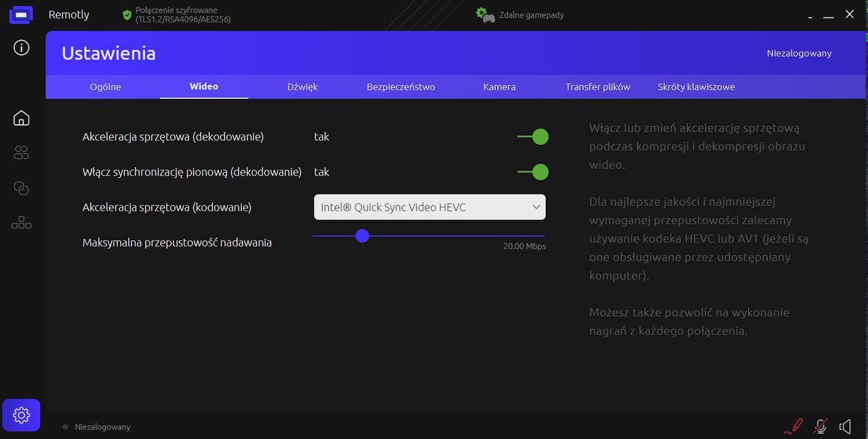Click the Niezalogowany label in the header
868x439 pixels.
799,53
